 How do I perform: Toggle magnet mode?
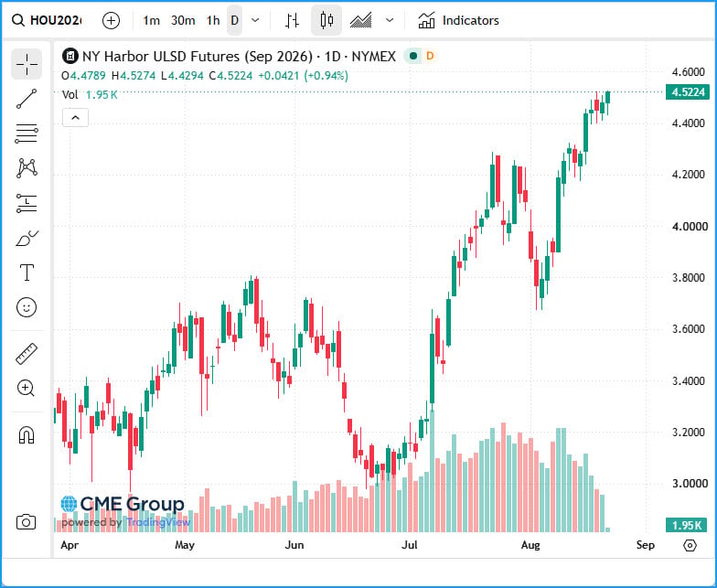coord(27,434)
